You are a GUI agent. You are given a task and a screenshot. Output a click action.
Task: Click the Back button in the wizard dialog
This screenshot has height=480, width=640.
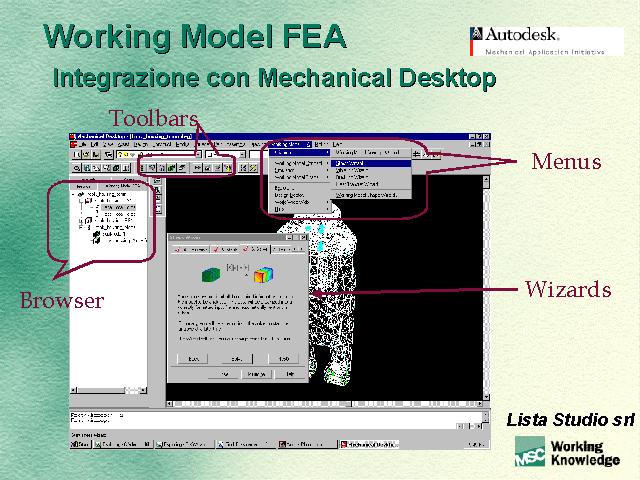[193, 359]
